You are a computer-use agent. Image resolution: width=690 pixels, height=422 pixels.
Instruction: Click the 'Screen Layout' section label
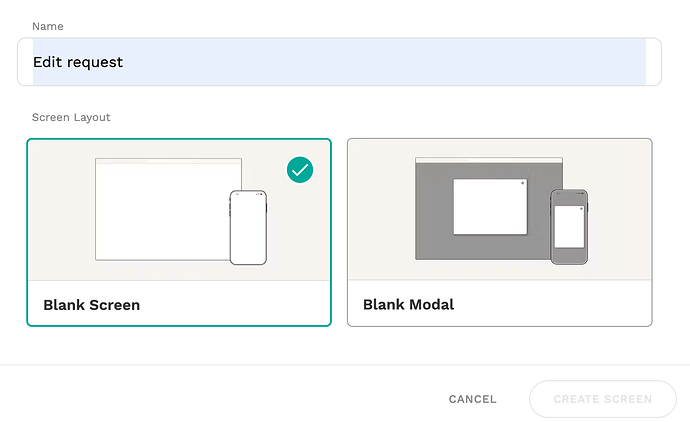(71, 117)
